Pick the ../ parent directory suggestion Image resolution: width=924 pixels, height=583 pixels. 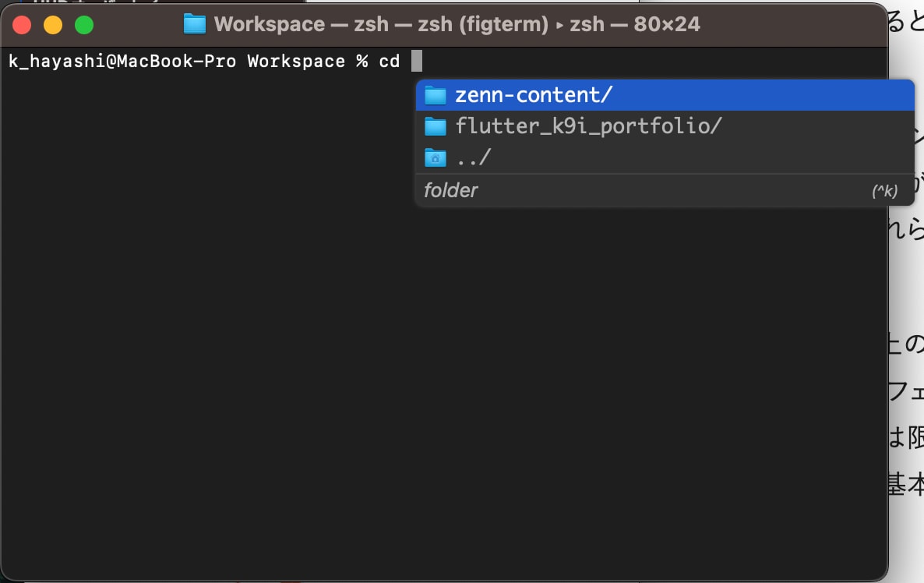tap(474, 157)
